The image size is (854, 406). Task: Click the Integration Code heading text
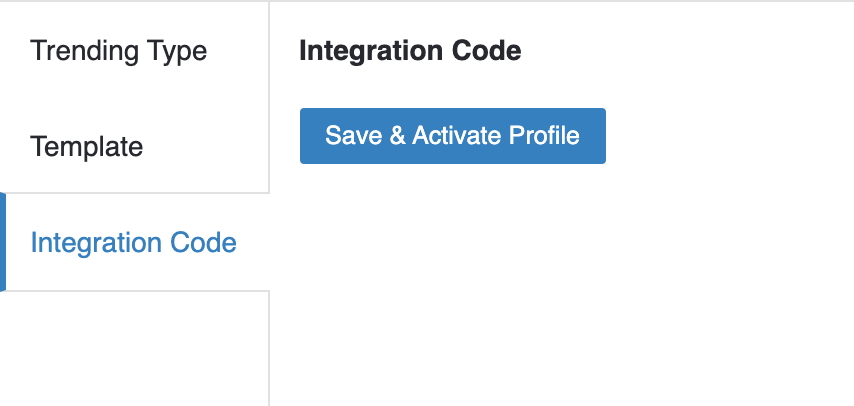(x=410, y=51)
